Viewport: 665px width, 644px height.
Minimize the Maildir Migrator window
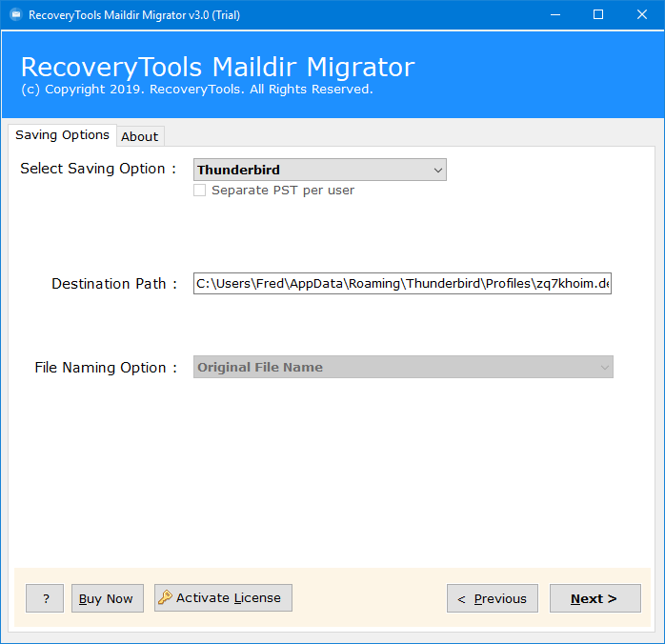tap(555, 15)
